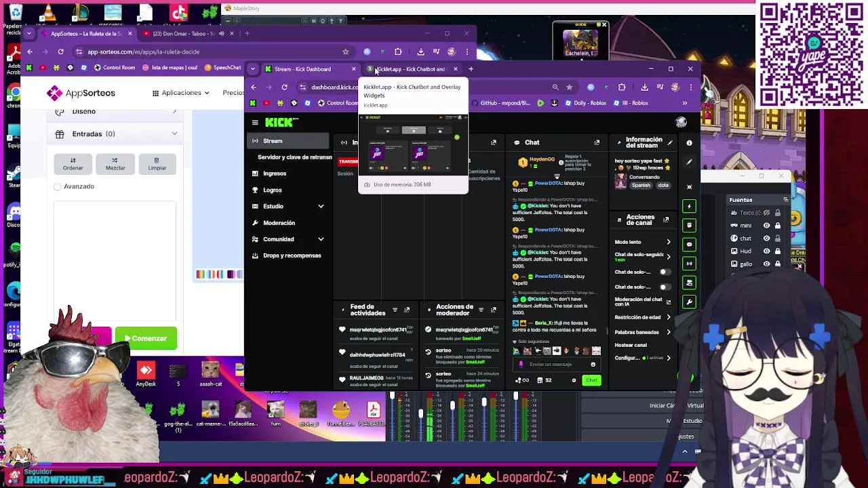Open Kick profile avatar at top right
Viewport: 868px width, 488px height.
click(x=681, y=122)
